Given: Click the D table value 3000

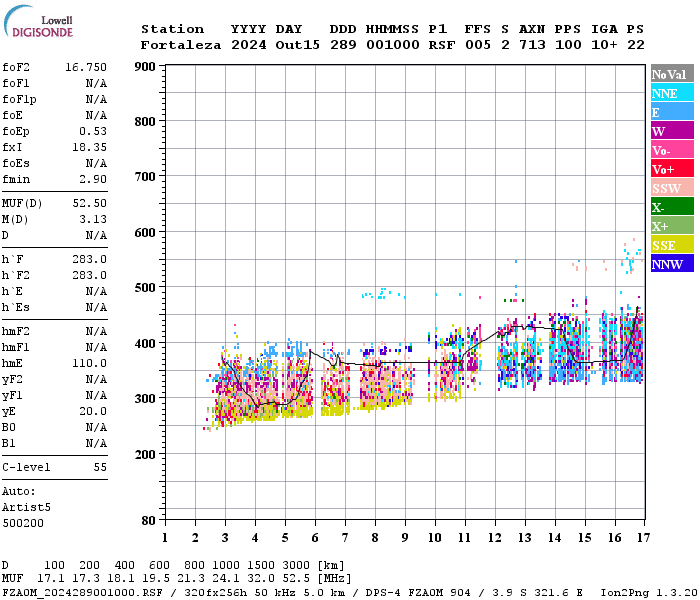Looking at the screenshot, I should [296, 566].
